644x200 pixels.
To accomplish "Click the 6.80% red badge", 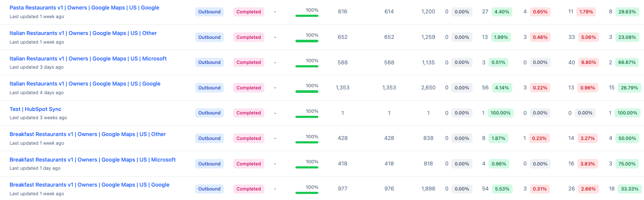I will pos(589,62).
